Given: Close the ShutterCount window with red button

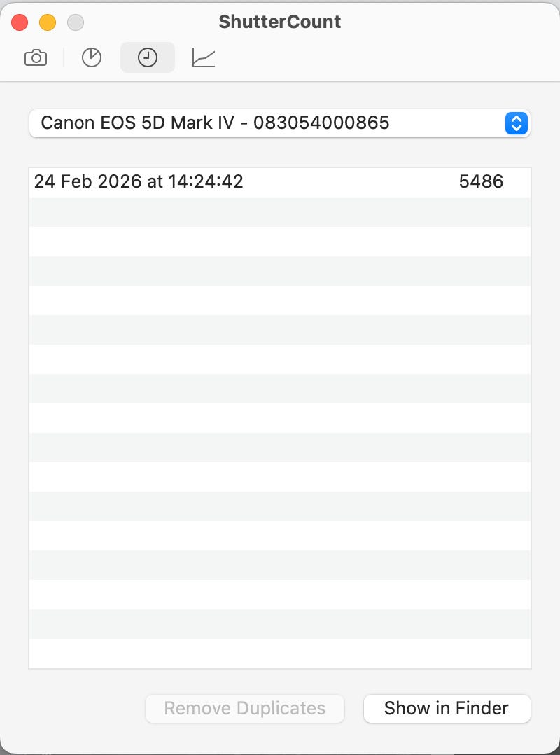Looking at the screenshot, I should pos(20,22).
